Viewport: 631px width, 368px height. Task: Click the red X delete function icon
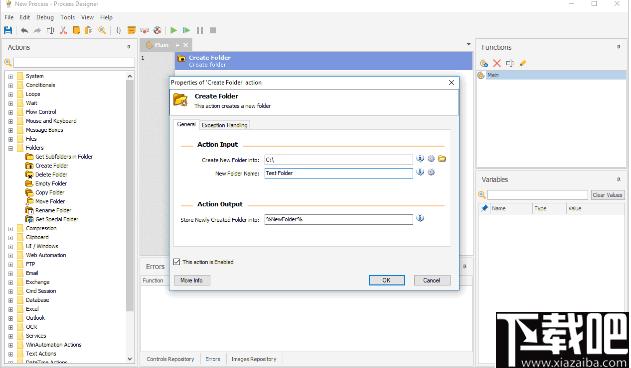(x=497, y=63)
